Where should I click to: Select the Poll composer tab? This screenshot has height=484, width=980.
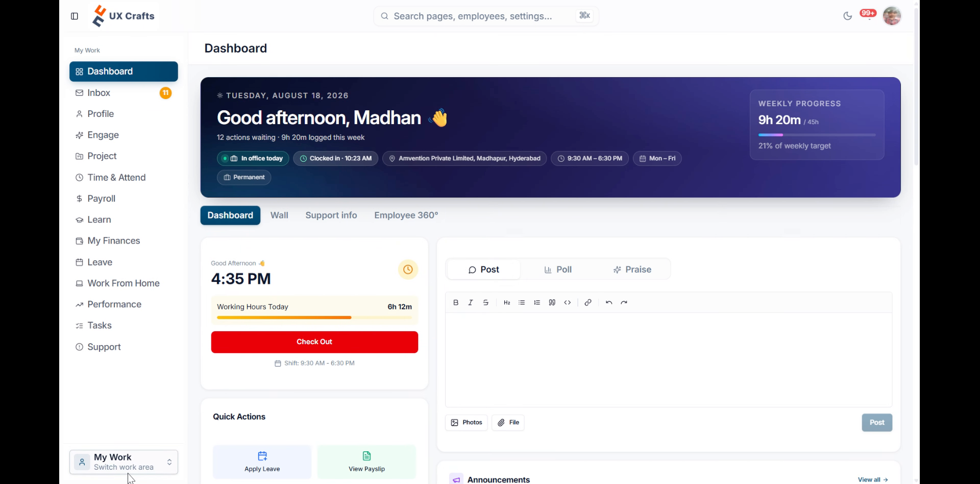point(558,270)
